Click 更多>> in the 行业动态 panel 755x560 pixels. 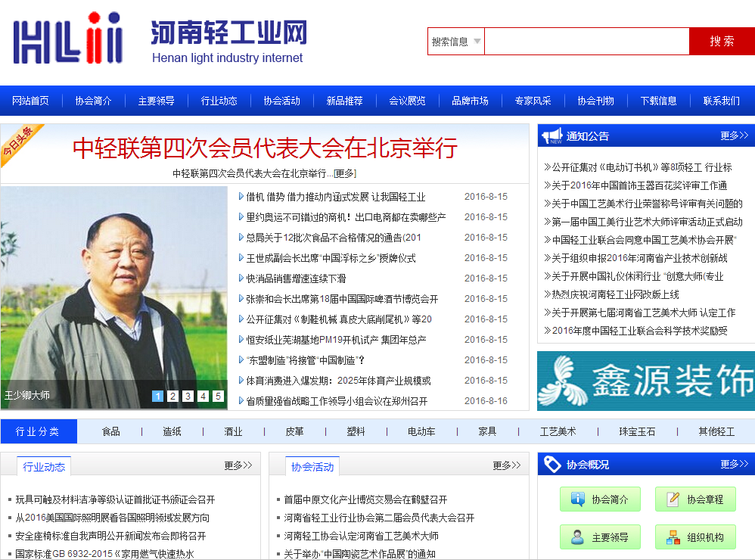238,465
